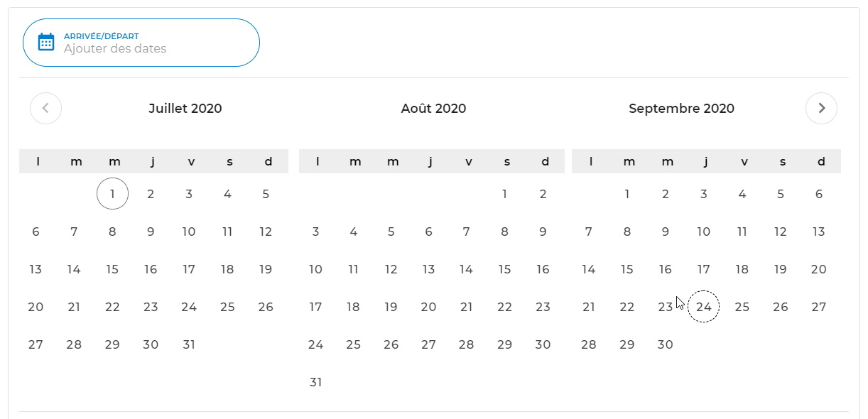Click the blue calendar icon
The width and height of the screenshot is (868, 419).
tap(46, 42)
